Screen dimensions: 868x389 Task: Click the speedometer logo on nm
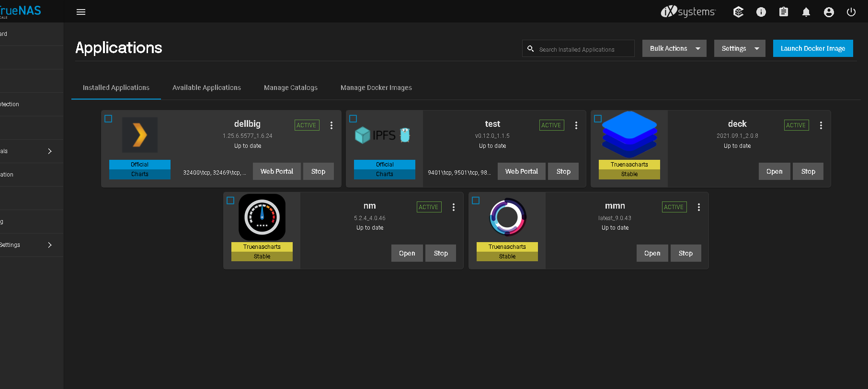coord(262,217)
